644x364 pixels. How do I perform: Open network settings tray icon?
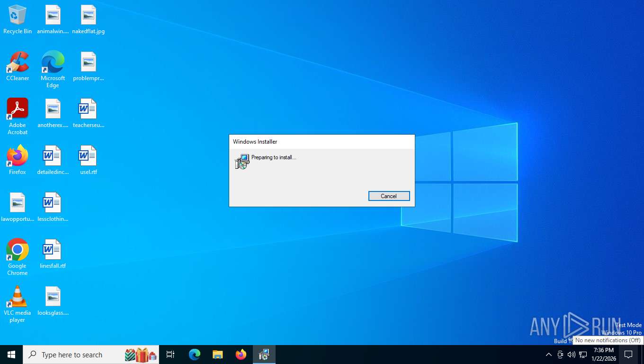click(583, 355)
